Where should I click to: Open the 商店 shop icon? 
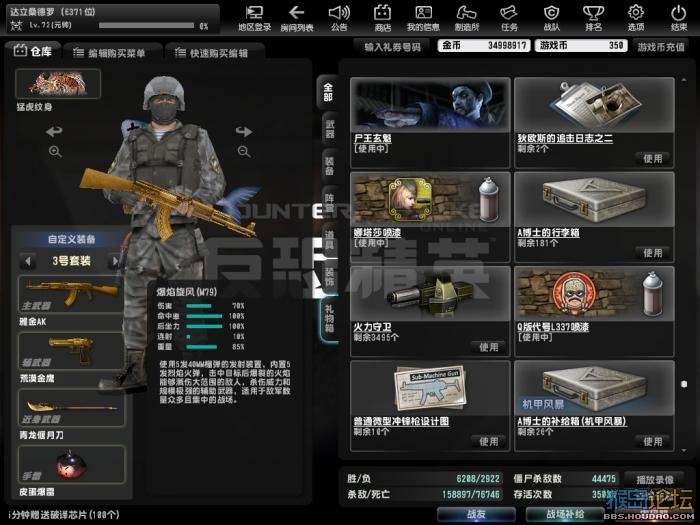click(382, 18)
